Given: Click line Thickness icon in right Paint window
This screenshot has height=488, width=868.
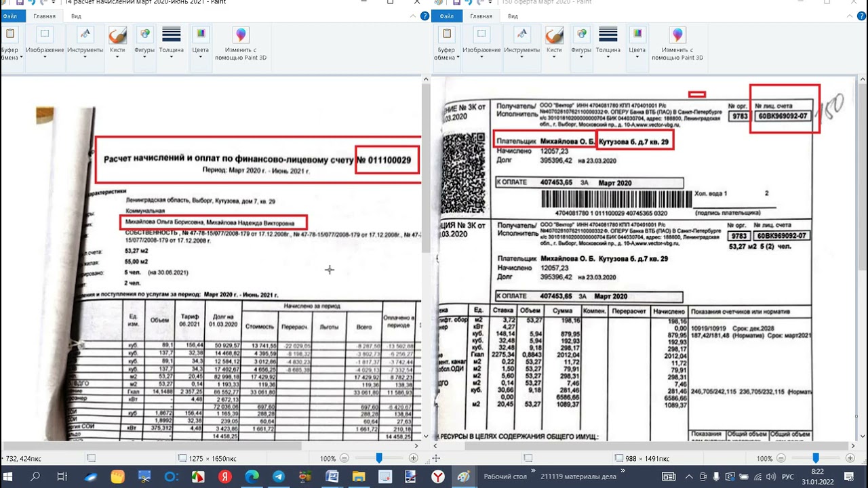Looking at the screenshot, I should (x=608, y=34).
